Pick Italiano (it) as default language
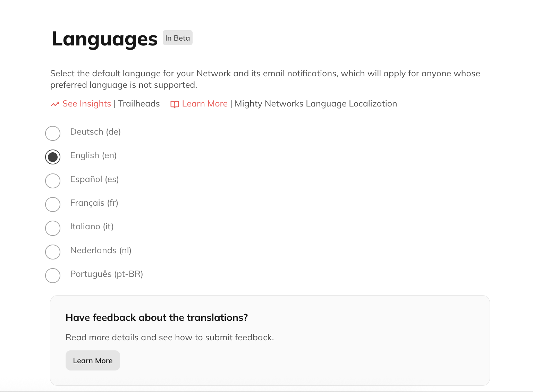The image size is (533, 392). 53,228
